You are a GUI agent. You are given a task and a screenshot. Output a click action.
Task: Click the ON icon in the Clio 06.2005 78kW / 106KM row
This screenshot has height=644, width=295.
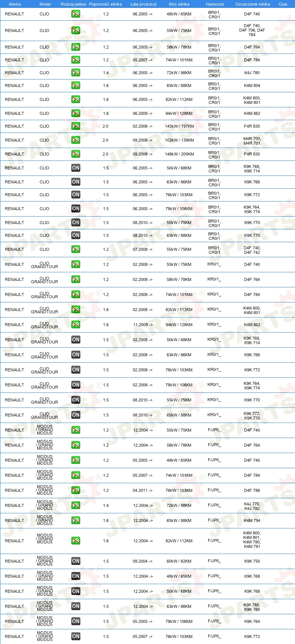coord(75,209)
